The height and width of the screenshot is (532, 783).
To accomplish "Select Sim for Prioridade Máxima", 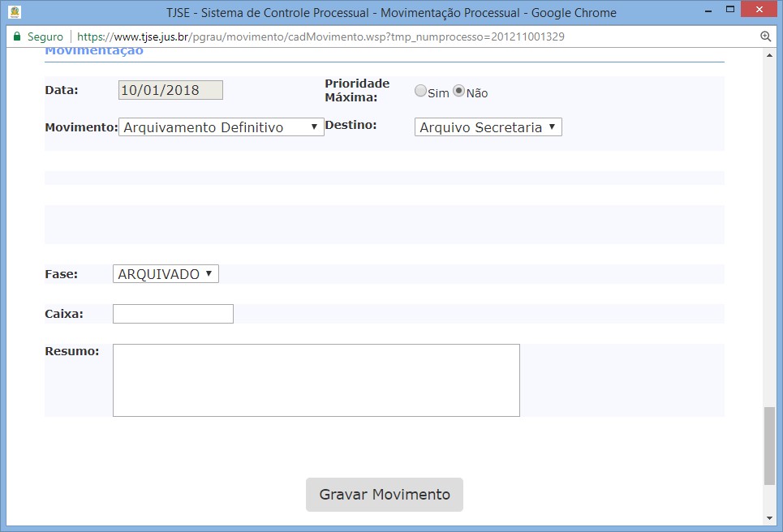I will 420,92.
